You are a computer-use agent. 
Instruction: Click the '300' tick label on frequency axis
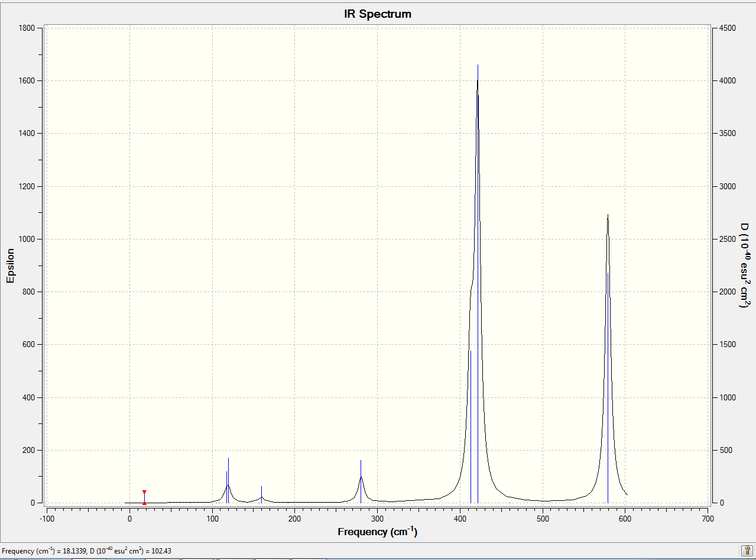[377, 519]
